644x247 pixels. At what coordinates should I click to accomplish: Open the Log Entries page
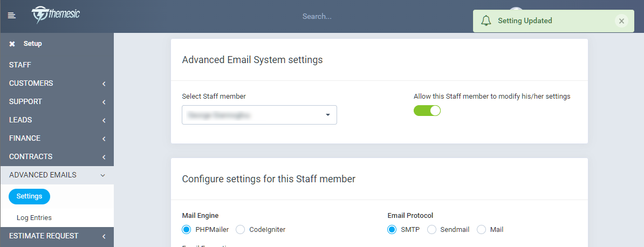pyautogui.click(x=34, y=218)
